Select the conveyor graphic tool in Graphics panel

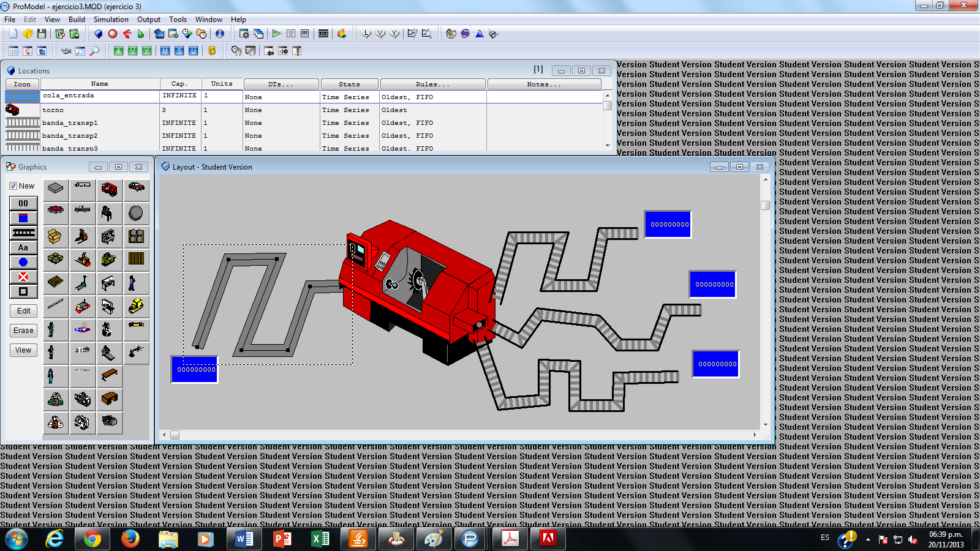point(23,232)
